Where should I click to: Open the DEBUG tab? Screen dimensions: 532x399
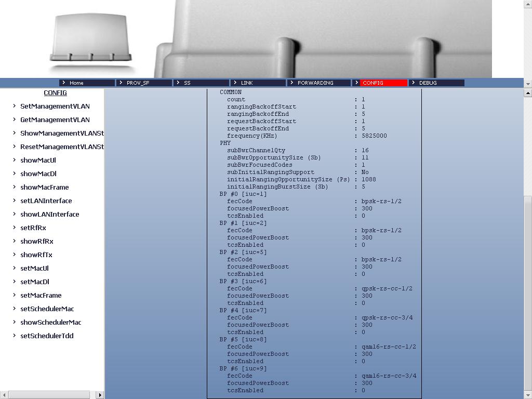(436, 83)
